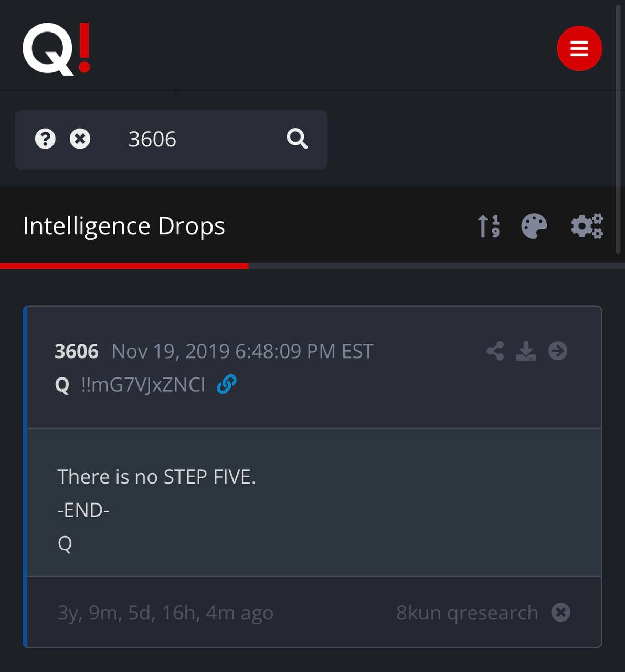Click the magnifying glass search icon
The image size is (625, 672).
click(297, 139)
